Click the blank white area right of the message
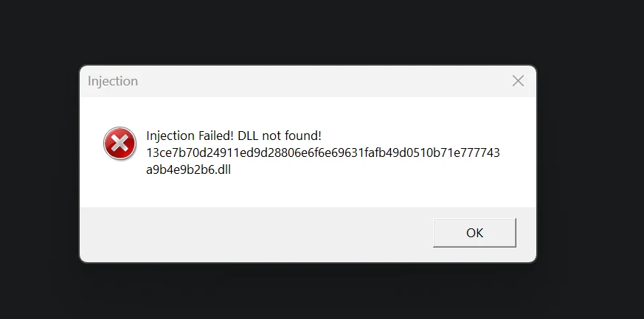This screenshot has height=319, width=644. (x=443, y=184)
